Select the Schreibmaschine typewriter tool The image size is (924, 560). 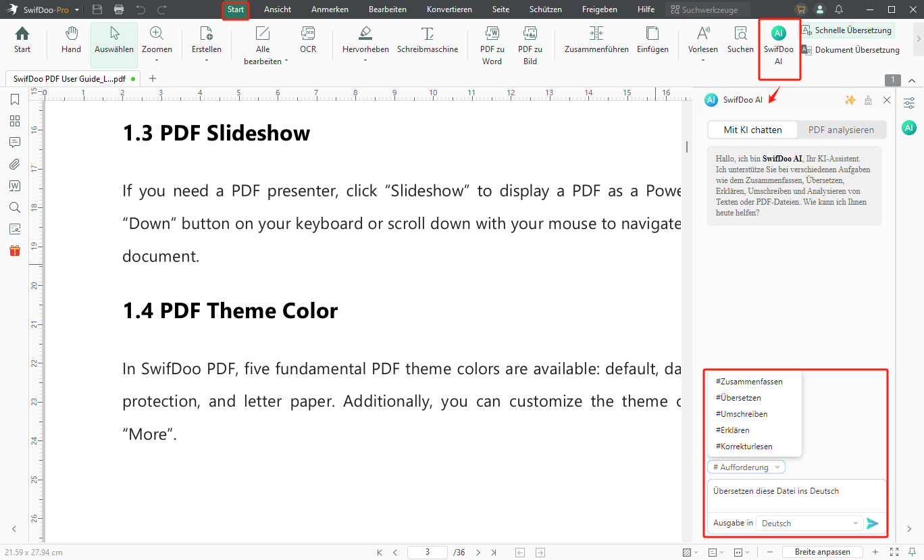(428, 41)
